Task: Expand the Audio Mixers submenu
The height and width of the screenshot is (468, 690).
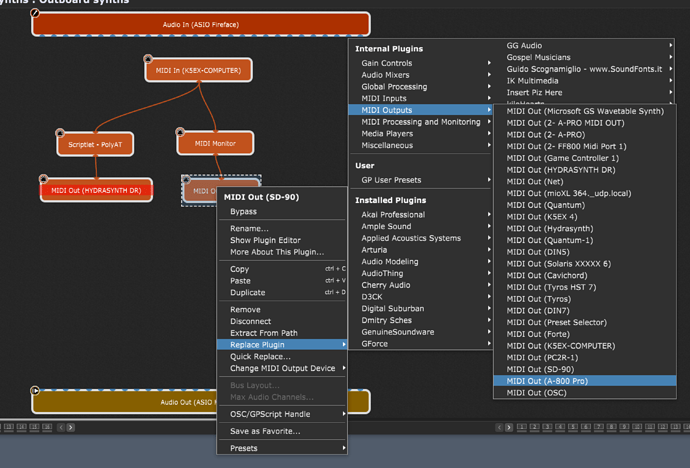Action: click(420, 75)
